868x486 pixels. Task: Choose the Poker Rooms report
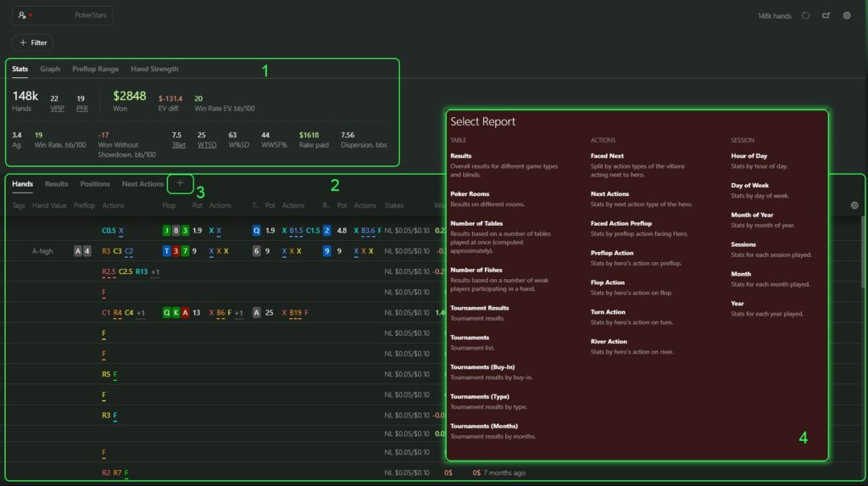click(470, 194)
